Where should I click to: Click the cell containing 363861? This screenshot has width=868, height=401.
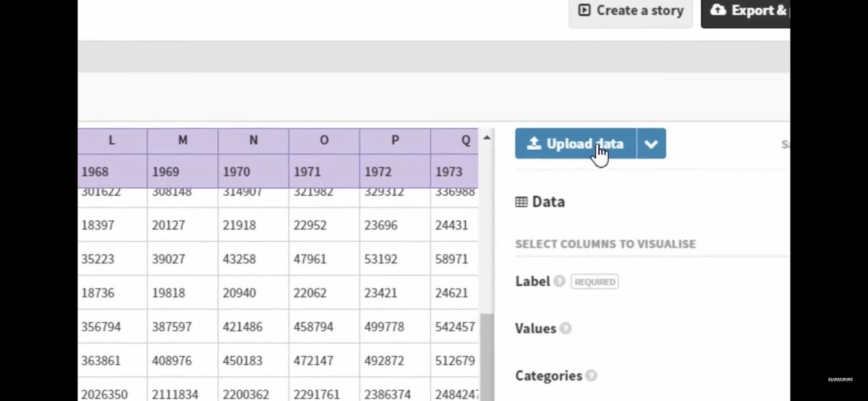112,360
